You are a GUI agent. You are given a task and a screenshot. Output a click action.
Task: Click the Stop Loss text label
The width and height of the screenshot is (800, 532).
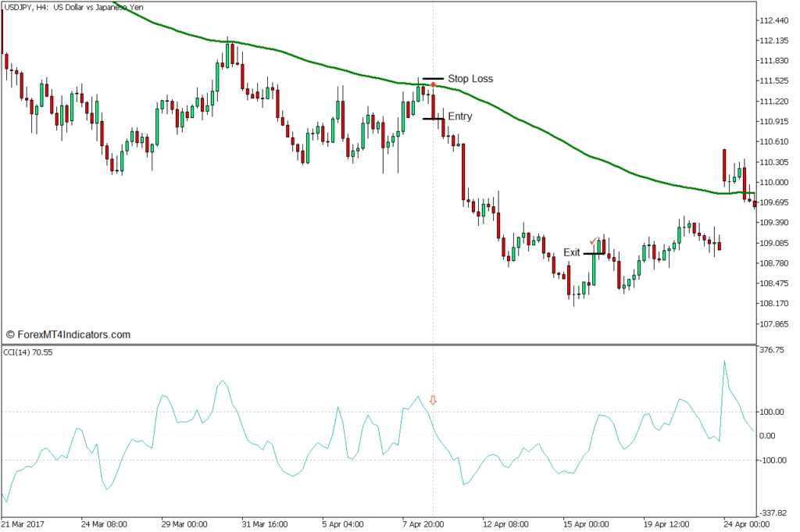point(470,79)
